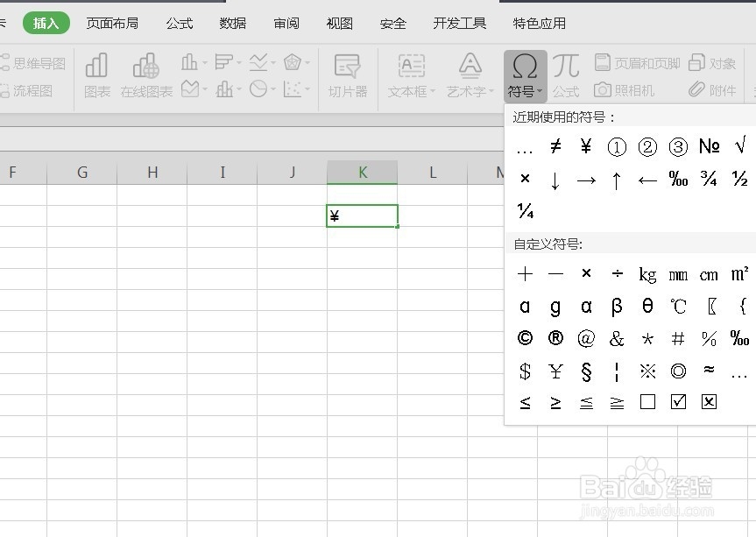Select column G header

point(82,173)
